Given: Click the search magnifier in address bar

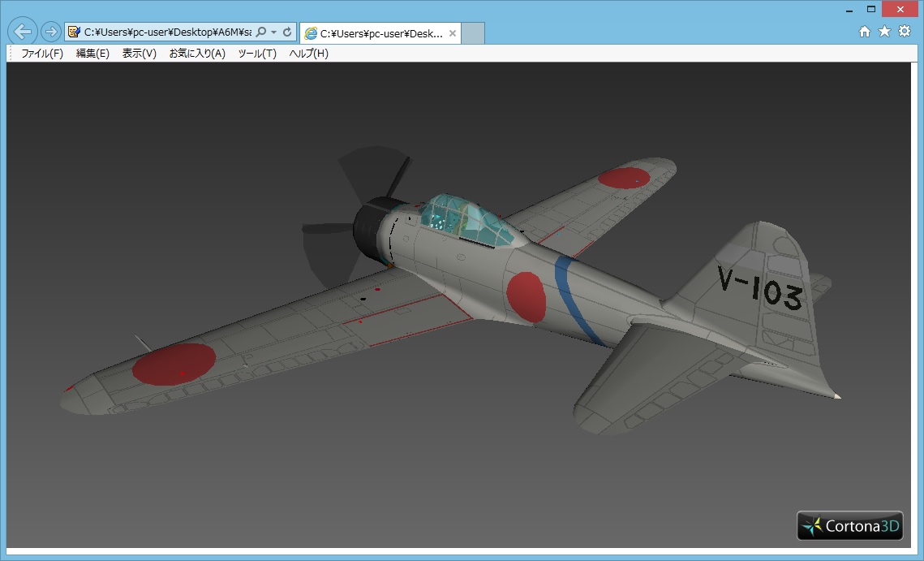Looking at the screenshot, I should (x=261, y=32).
